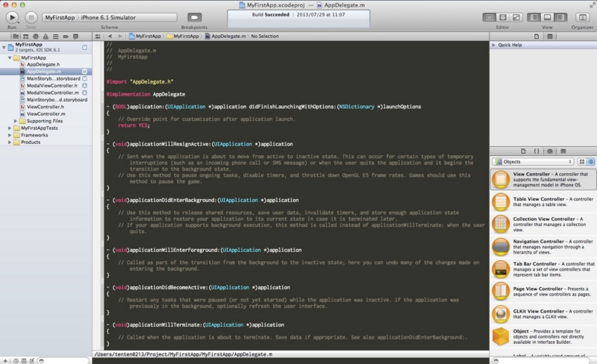
Task: Open the Media library tab
Action: pos(563,151)
